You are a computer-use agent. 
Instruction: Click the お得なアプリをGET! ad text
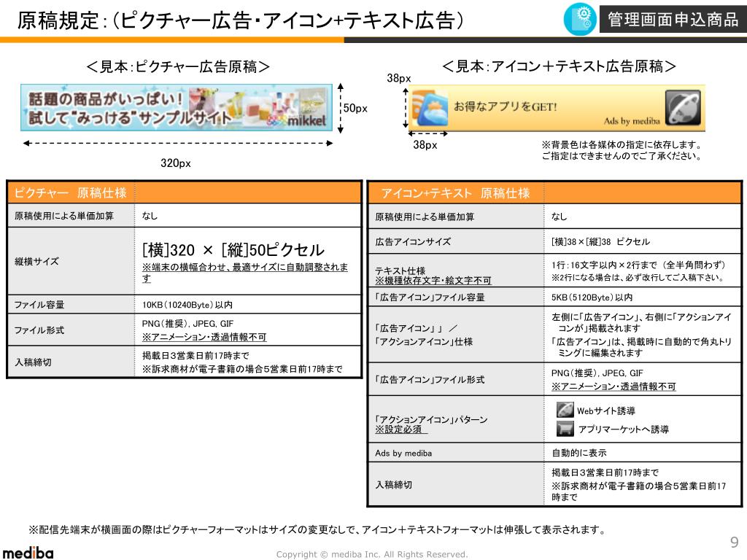click(x=505, y=106)
